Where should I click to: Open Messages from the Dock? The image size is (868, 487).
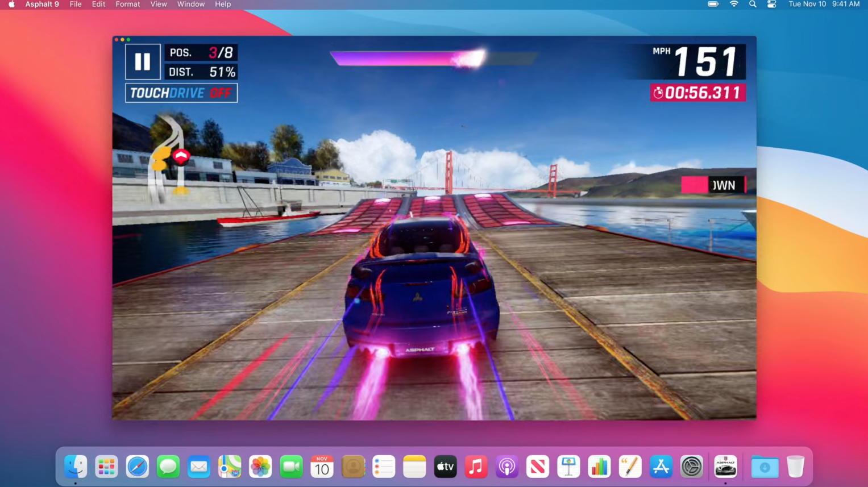click(x=168, y=467)
